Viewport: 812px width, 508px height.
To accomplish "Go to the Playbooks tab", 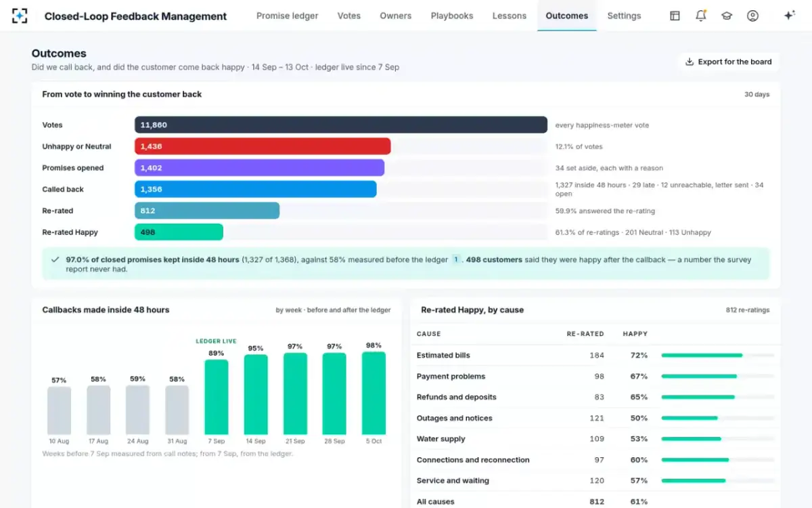I will point(452,16).
